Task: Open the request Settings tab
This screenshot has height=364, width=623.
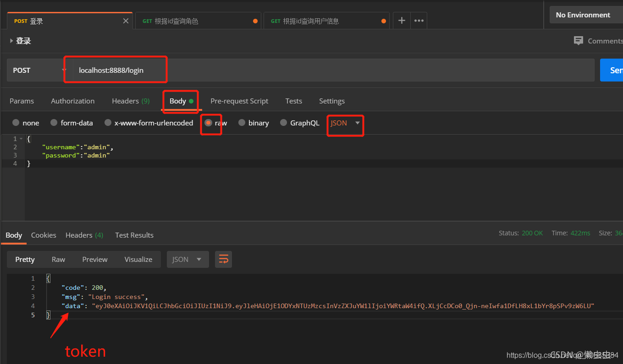Action: 332,101
